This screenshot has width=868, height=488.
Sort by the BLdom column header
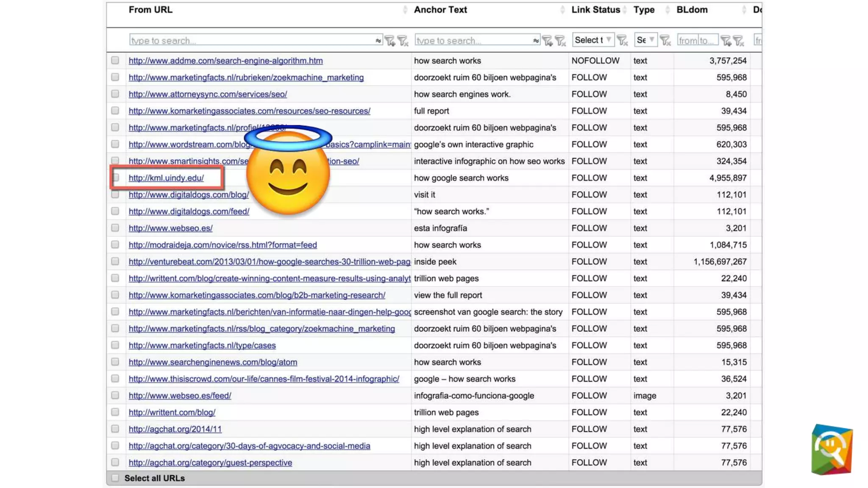692,10
